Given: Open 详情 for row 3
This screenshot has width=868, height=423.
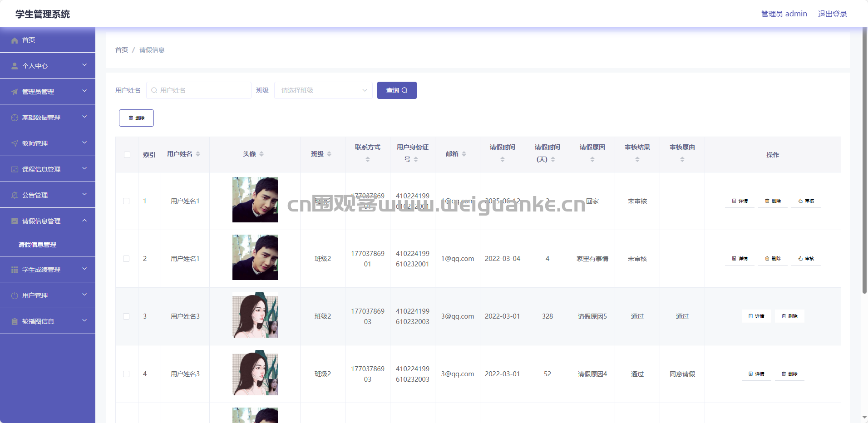Looking at the screenshot, I should [x=756, y=316].
